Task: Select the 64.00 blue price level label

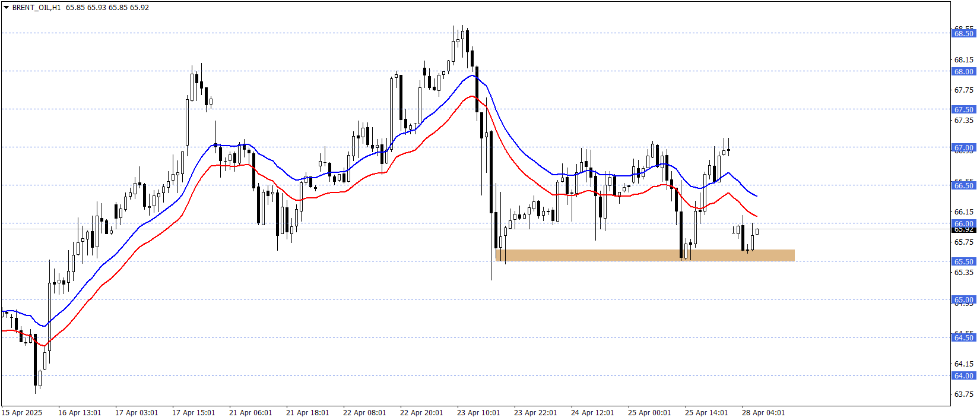Action: pyautogui.click(x=963, y=375)
